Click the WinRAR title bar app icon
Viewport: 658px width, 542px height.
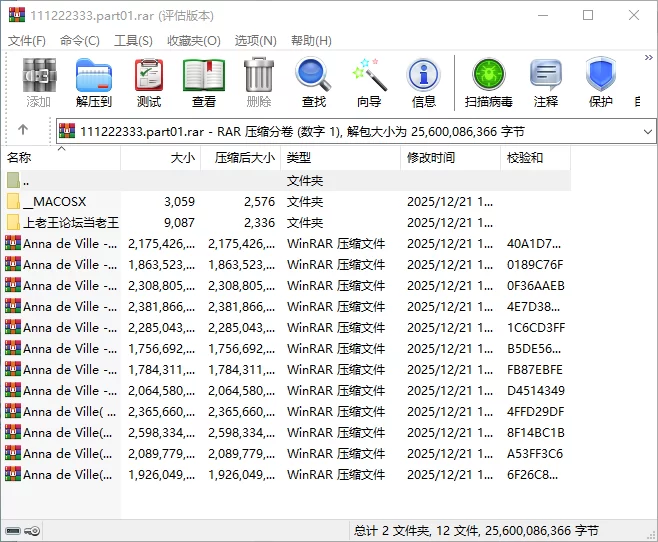pos(17,15)
